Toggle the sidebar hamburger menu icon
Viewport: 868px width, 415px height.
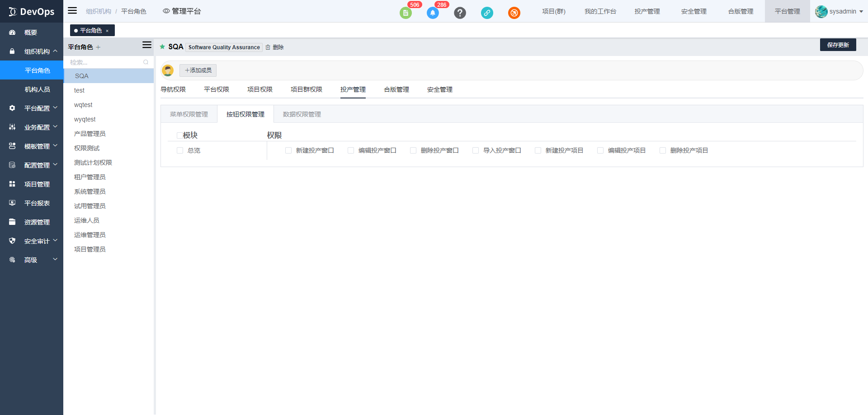click(72, 11)
